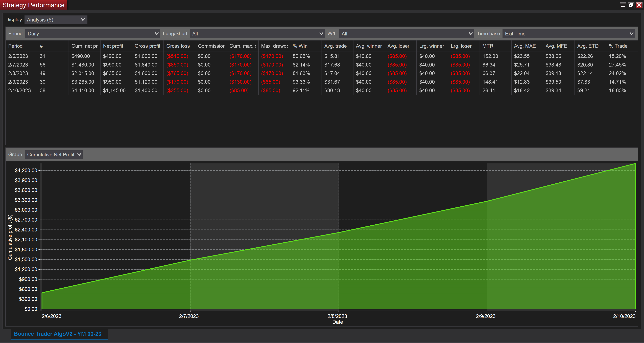
Task: Sort by Net profit column header
Action: pyautogui.click(x=113, y=46)
